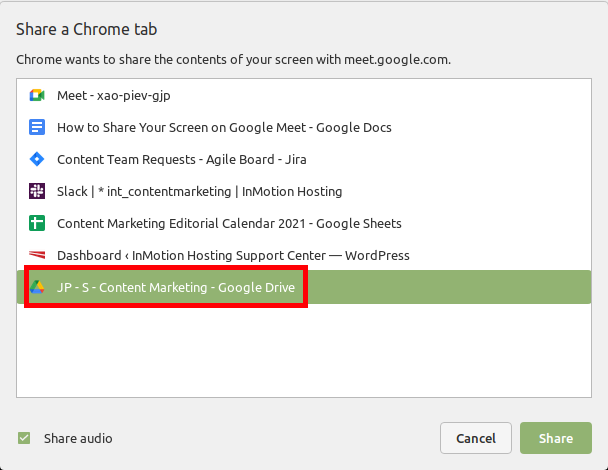
Task: Click the Google Meet camera icon
Action: click(37, 95)
